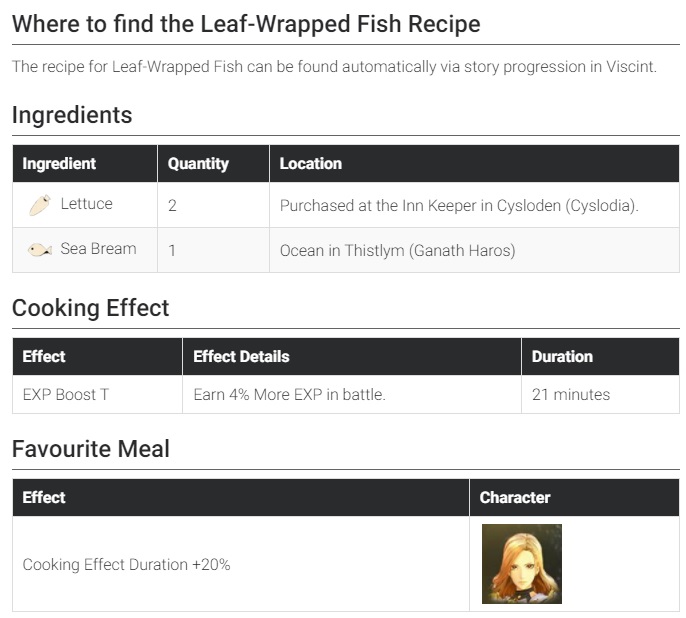Open the character portrait in Favourite Meal
The image size is (686, 618).
521,564
